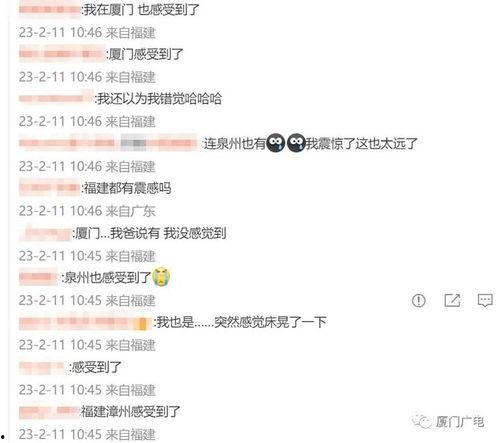
Task: Open blurred username before 连泉州也有
Action: (x=109, y=143)
